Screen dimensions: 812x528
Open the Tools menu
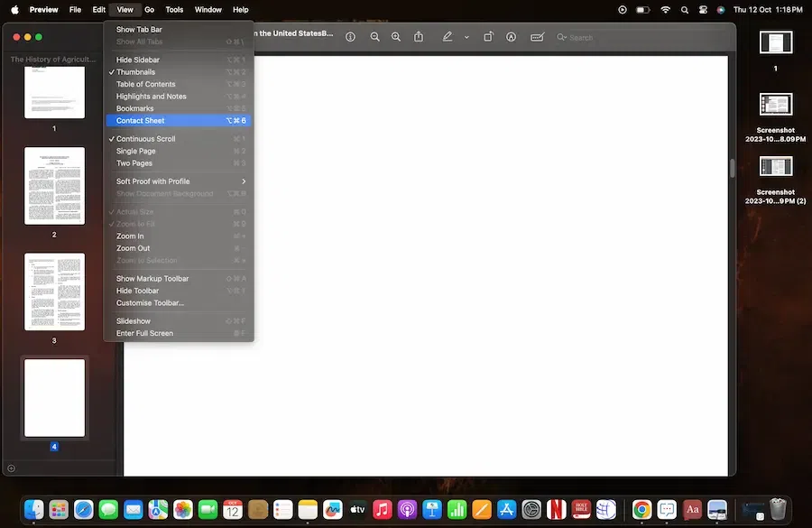174,9
